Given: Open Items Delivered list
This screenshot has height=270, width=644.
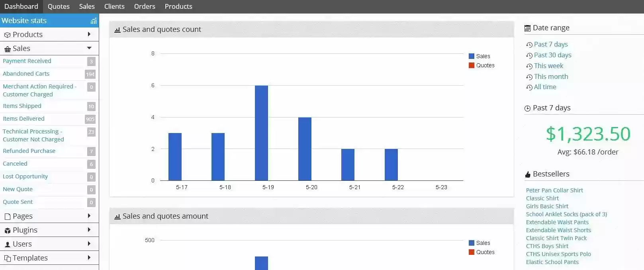Looking at the screenshot, I should click(23, 119).
